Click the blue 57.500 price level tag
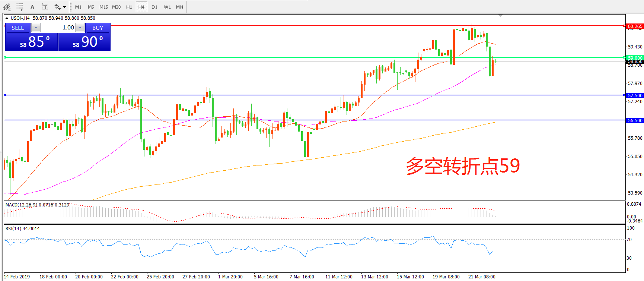Image resolution: width=644 pixels, height=281 pixels. [635, 95]
